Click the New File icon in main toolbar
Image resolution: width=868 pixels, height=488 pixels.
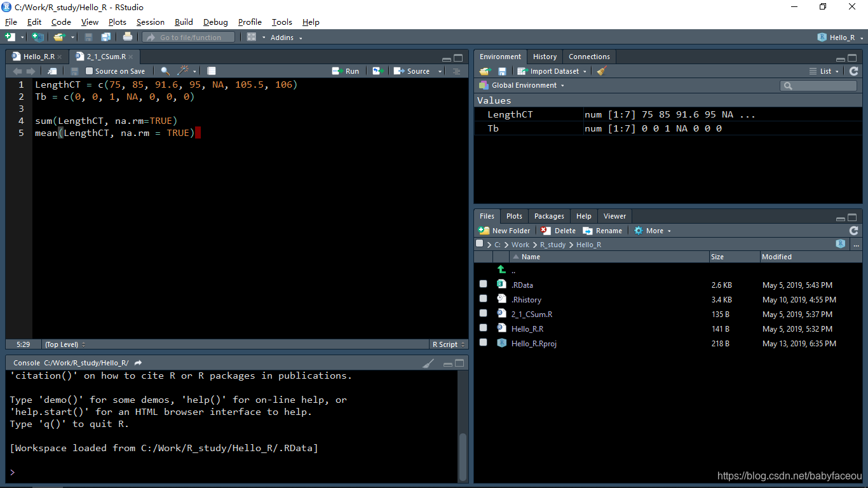pos(10,37)
